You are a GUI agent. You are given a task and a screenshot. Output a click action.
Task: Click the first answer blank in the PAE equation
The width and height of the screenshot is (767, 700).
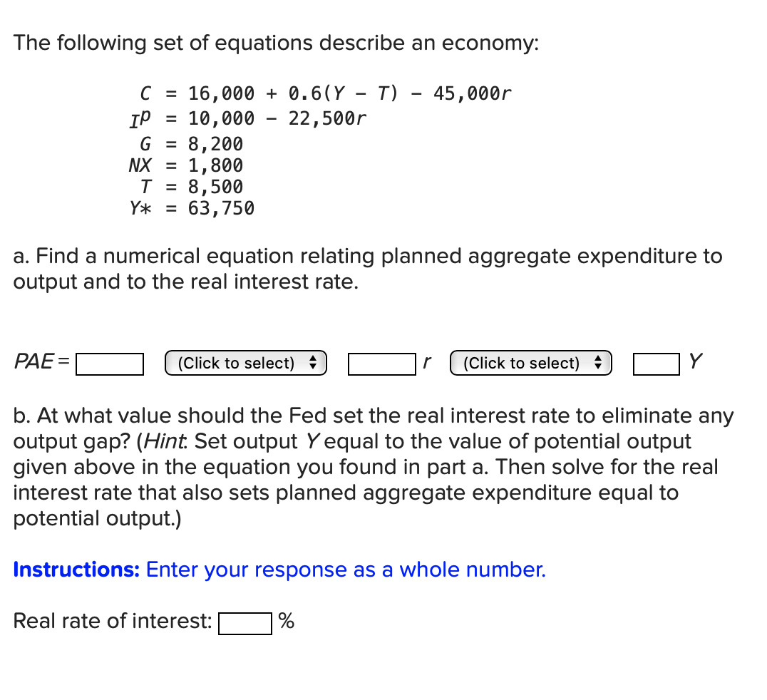click(x=110, y=364)
